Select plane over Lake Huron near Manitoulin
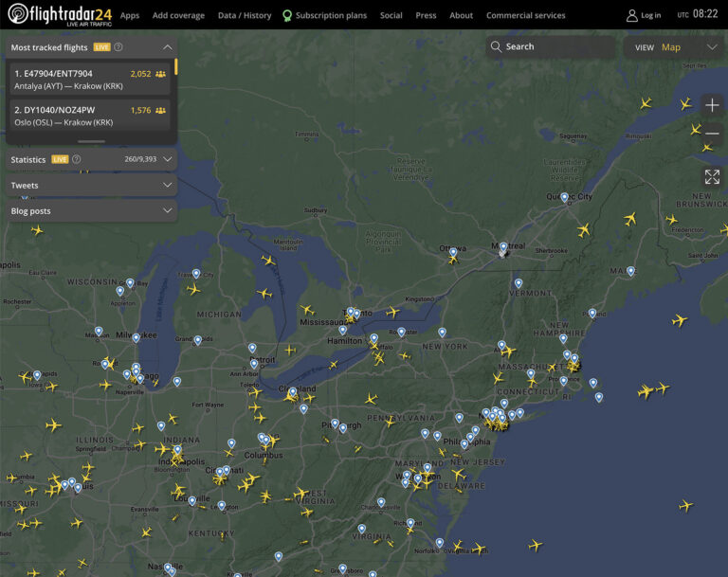This screenshot has height=577, width=728. click(x=268, y=261)
